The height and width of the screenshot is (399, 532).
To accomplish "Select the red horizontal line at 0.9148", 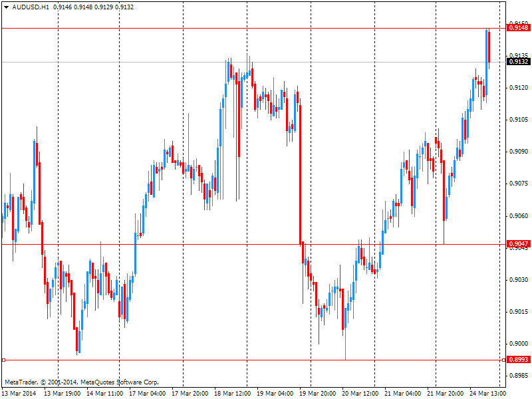I will click(x=254, y=29).
